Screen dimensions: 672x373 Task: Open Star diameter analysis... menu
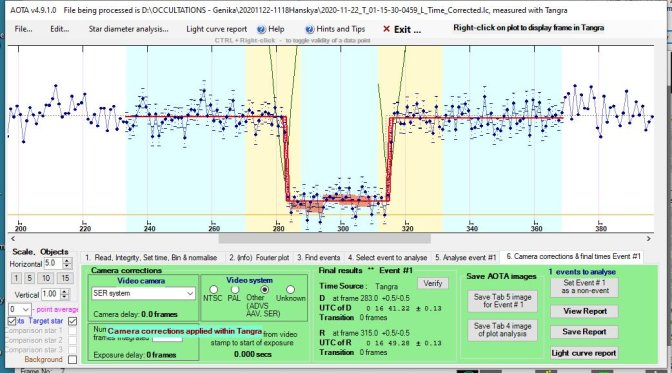[129, 29]
